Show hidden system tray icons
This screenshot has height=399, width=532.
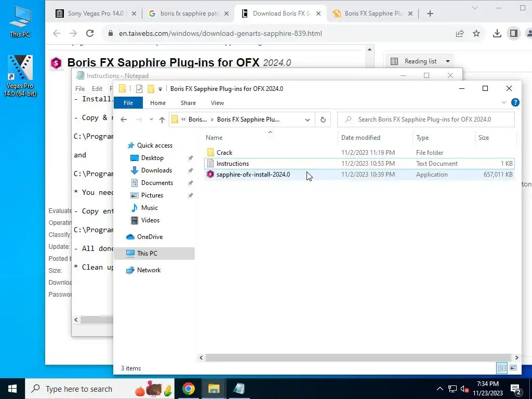tap(440, 389)
